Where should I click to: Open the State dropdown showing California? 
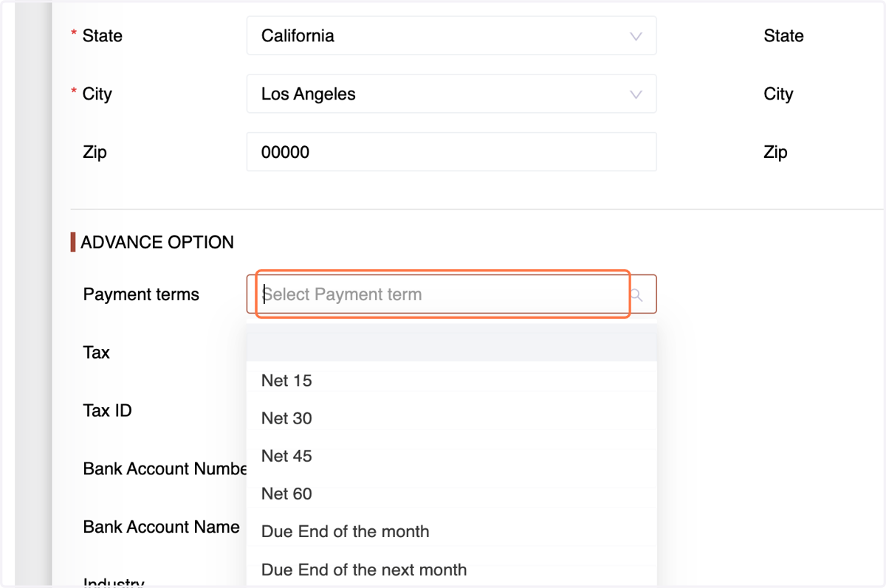click(x=451, y=35)
